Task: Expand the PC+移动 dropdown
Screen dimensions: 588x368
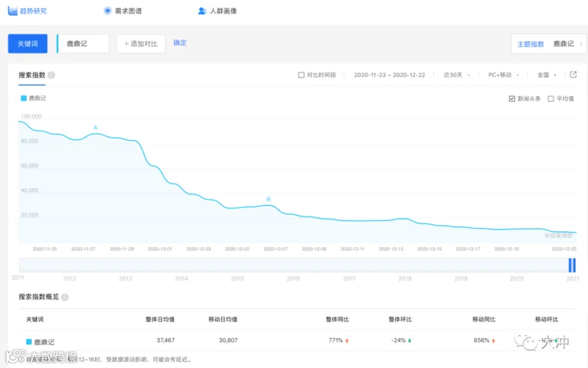Action: click(503, 75)
